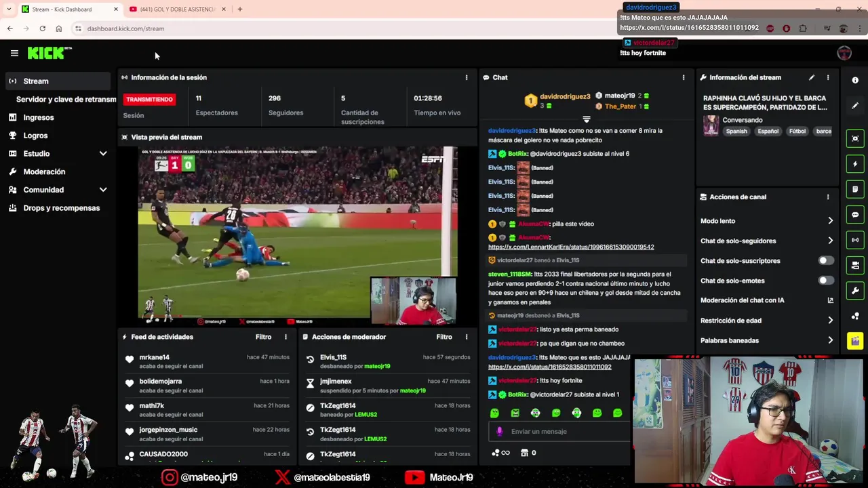
Task: Click the Kick logo
Action: 49,53
